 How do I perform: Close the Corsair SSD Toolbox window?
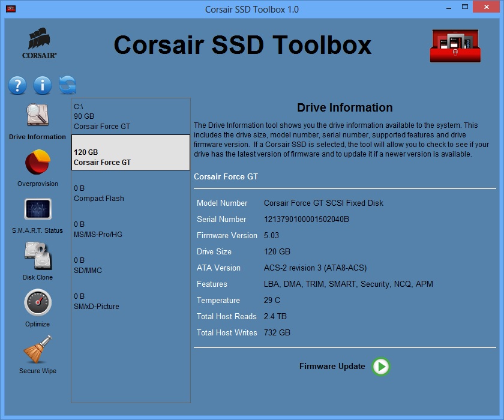(x=487, y=7)
